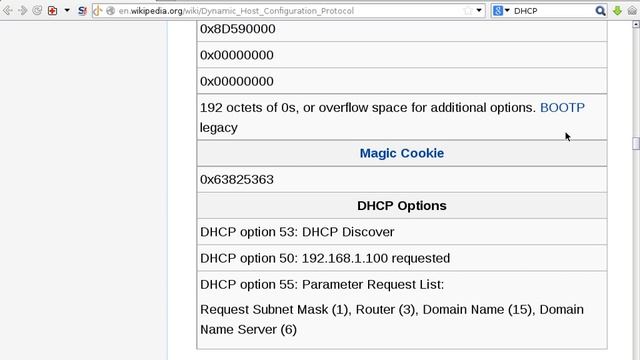This screenshot has height=360, width=640.
Task: Focus the Wikipedia URL address field
Action: coord(289,11)
